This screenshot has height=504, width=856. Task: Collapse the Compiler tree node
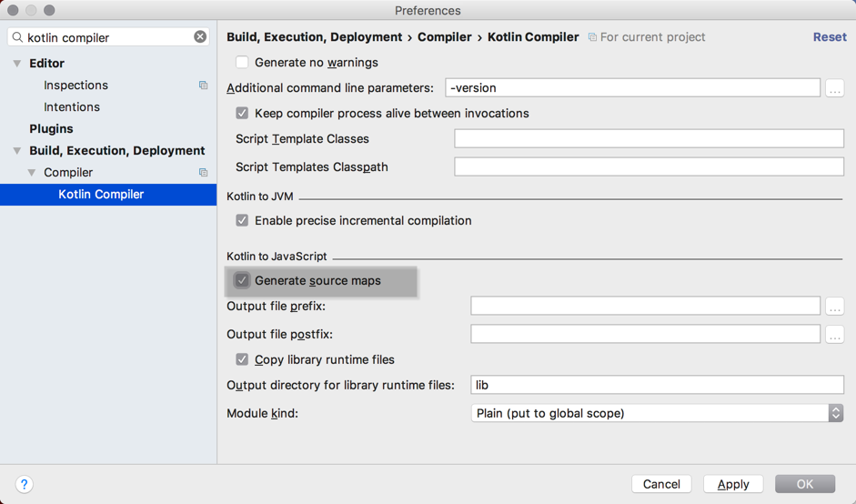point(32,173)
